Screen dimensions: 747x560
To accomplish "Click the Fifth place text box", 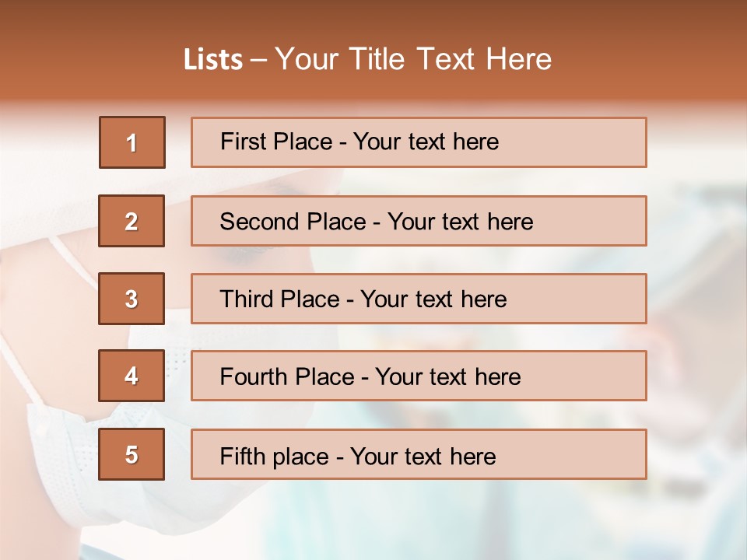I will 419,454.
